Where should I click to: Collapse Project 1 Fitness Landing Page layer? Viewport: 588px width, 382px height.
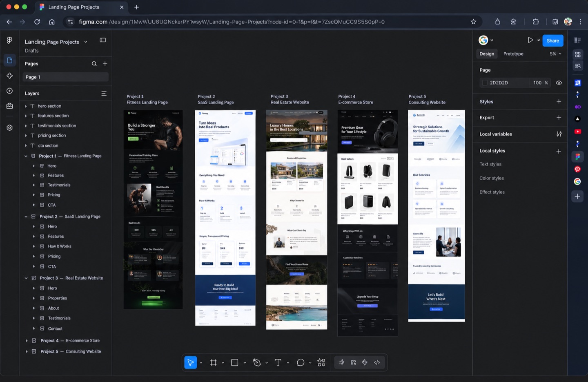26,156
